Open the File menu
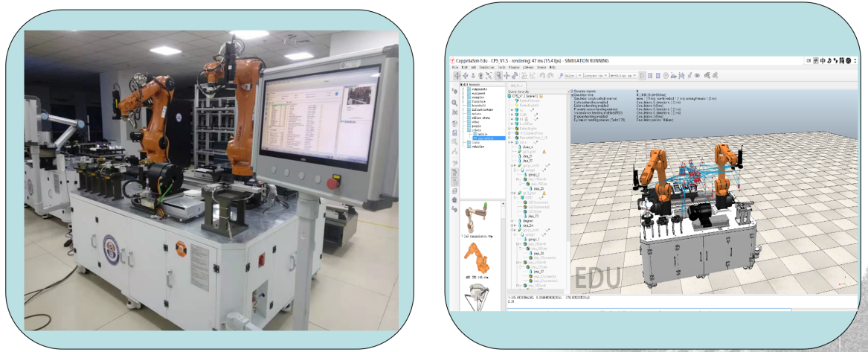This screenshot has height=352, width=868. coord(454,67)
